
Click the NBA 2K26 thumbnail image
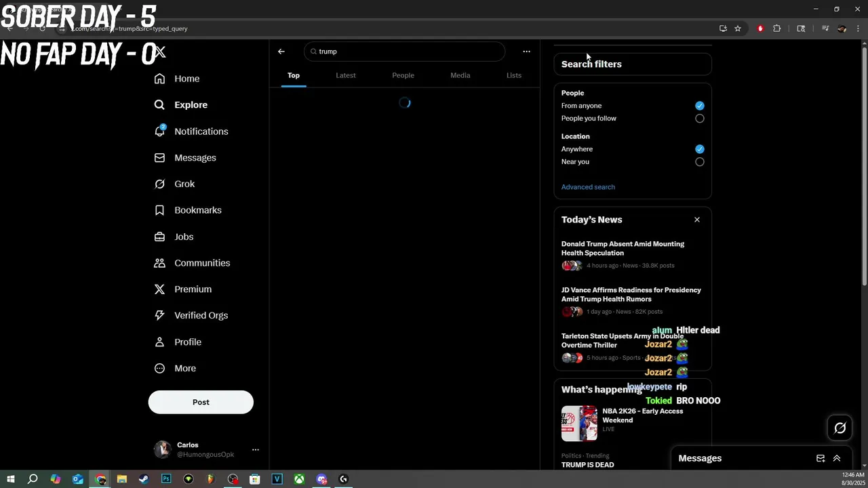click(579, 424)
